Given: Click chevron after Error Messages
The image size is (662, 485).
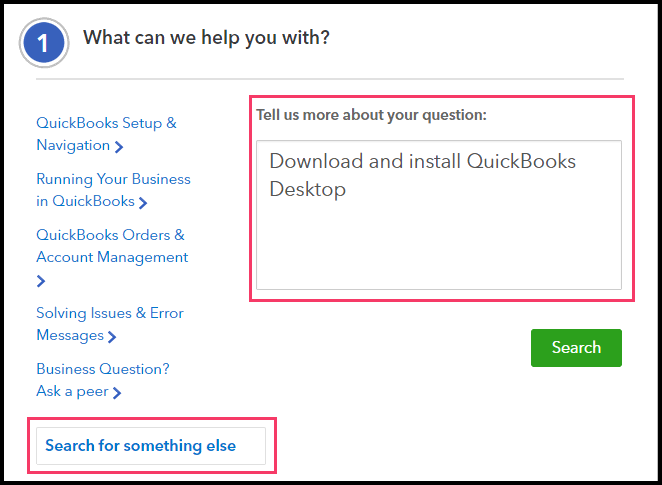Looking at the screenshot, I should (x=112, y=337).
